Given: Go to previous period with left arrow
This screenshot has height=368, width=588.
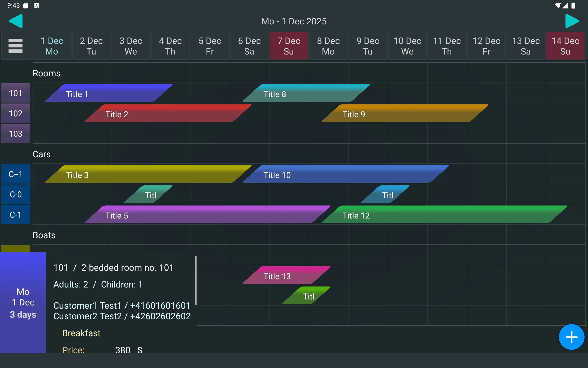Looking at the screenshot, I should (16, 21).
